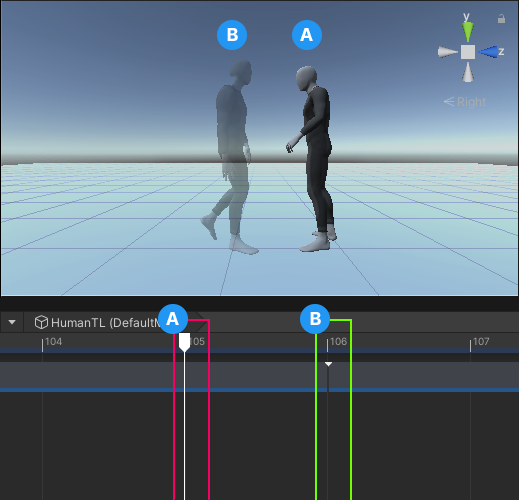Click the Right view label under gizmo
This screenshot has height=500, width=519.
tap(465, 102)
